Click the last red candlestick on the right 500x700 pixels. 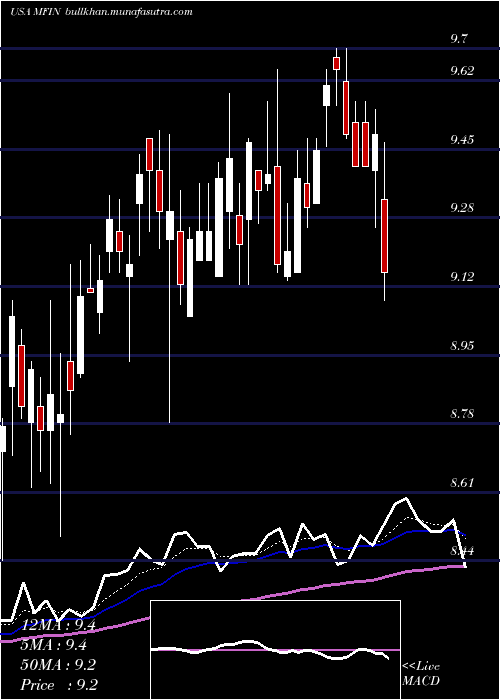click(x=384, y=236)
